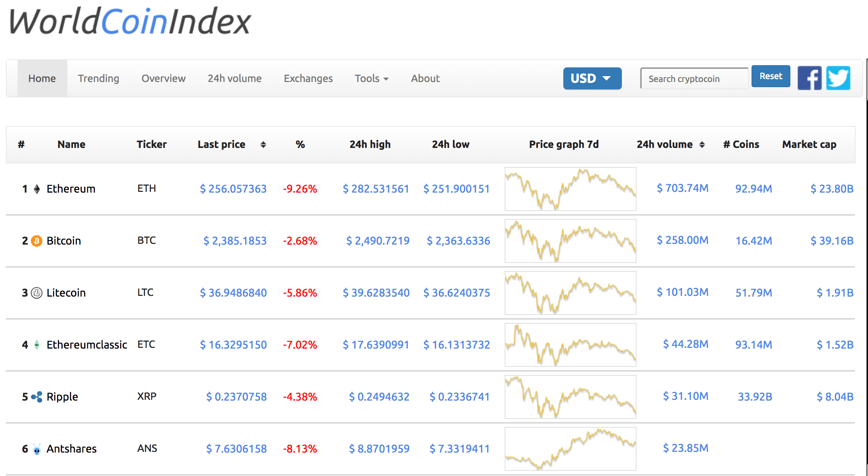The image size is (868, 476).
Task: Click the blue Ripple coin icon
Action: click(x=37, y=397)
